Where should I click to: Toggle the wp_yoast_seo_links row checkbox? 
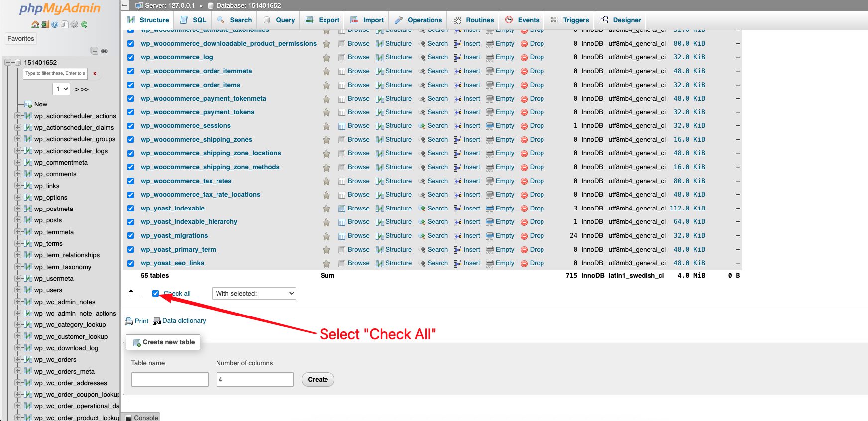coord(130,263)
